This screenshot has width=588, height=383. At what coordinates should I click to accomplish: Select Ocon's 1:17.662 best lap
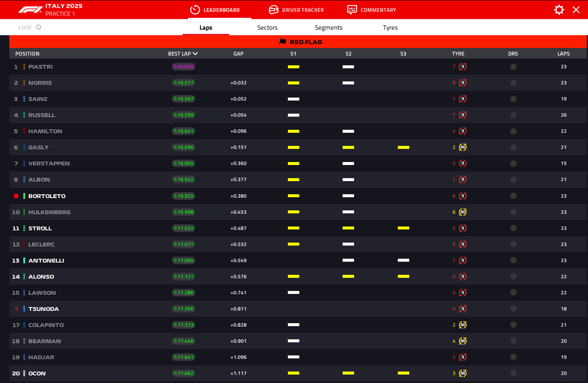coord(183,373)
